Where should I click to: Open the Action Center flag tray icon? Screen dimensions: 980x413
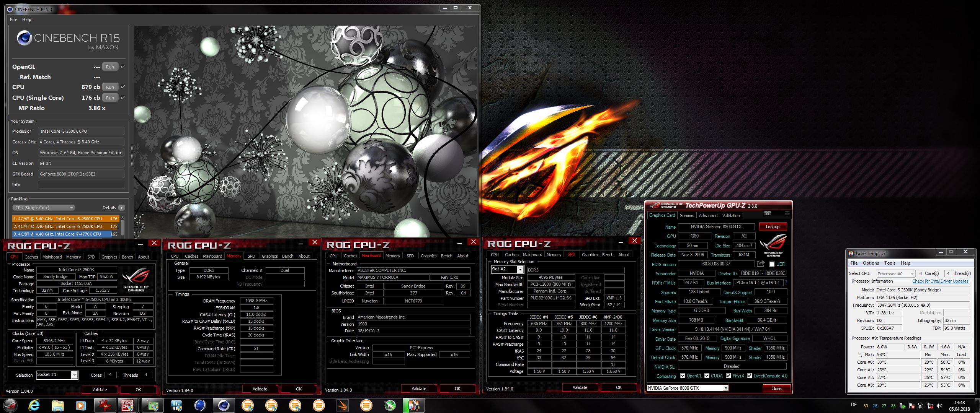pos(912,406)
